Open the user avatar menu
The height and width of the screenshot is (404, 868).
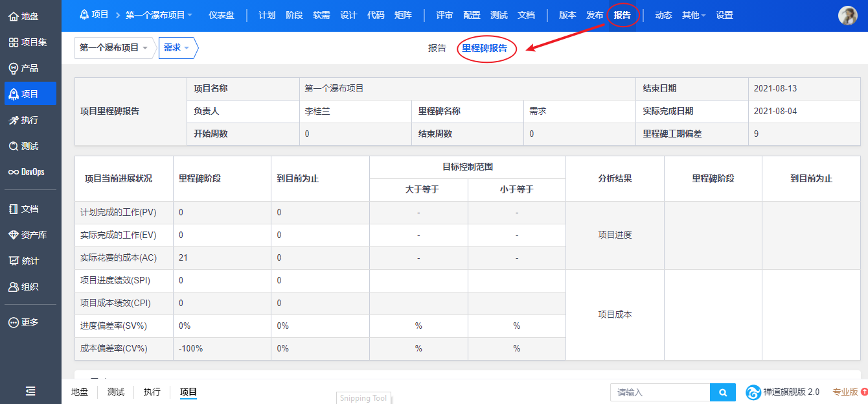tap(847, 16)
